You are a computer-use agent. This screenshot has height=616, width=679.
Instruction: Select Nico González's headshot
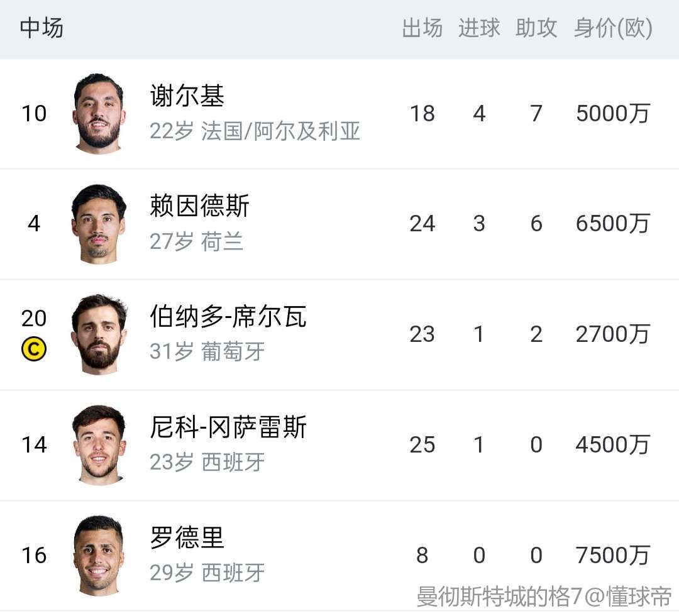point(99,444)
